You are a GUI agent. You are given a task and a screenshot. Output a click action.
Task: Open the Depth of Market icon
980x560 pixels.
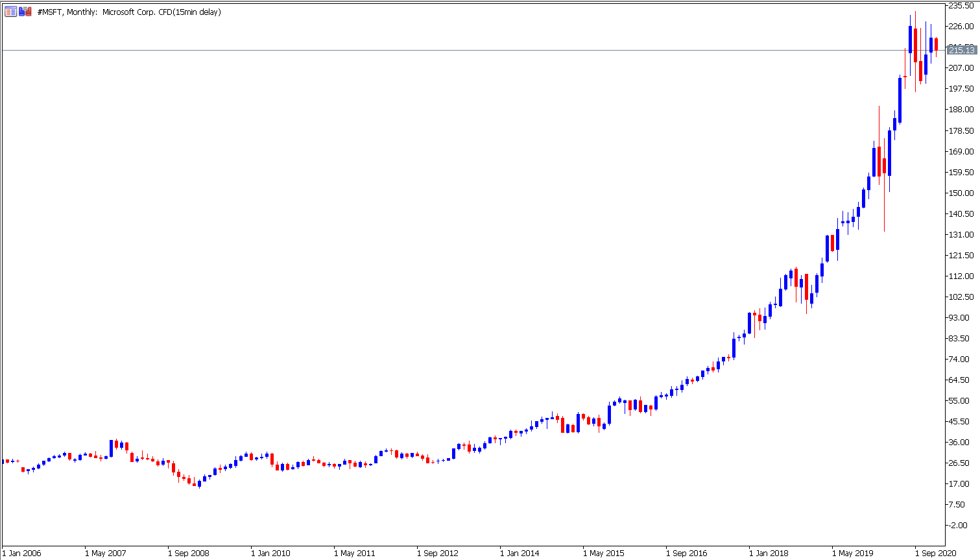coord(25,12)
